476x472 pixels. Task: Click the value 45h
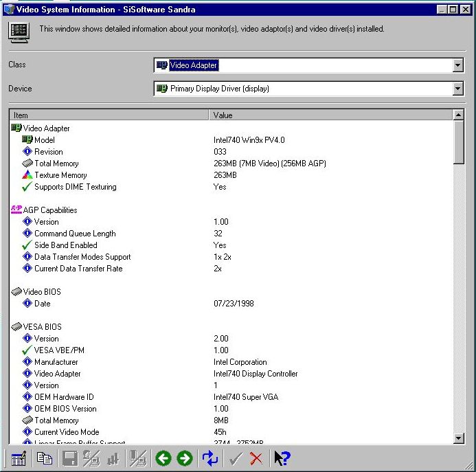coord(220,432)
